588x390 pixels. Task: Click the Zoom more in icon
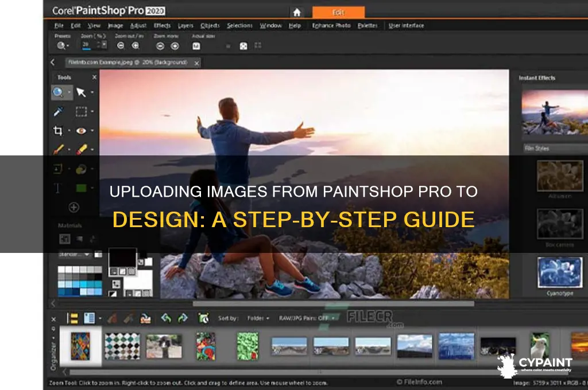(x=175, y=46)
